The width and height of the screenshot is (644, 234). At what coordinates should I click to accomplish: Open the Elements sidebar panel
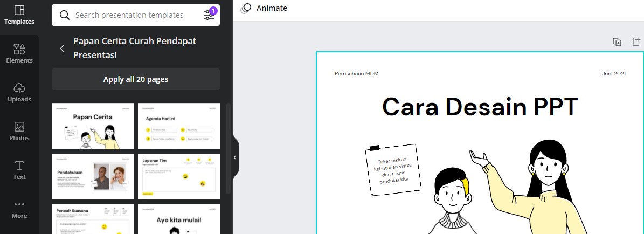[19, 53]
